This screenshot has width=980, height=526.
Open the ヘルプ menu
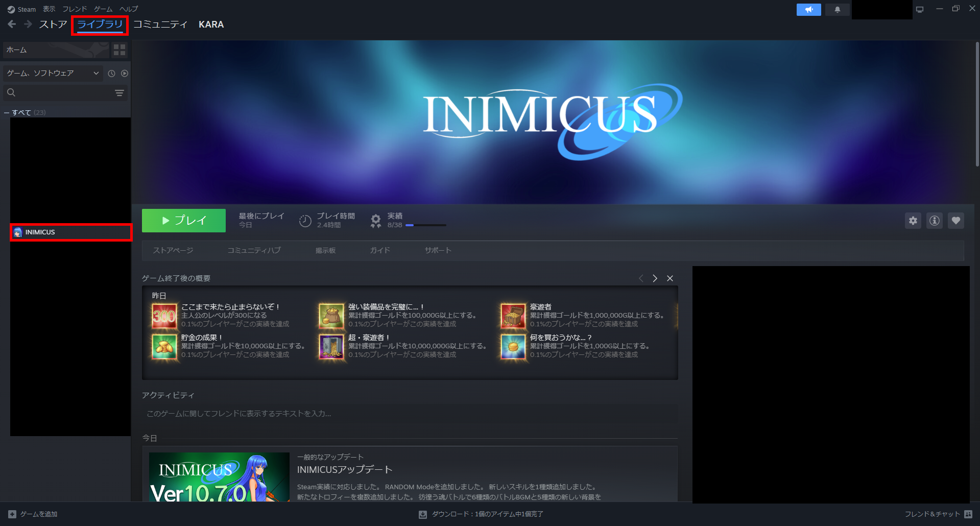coord(129,9)
